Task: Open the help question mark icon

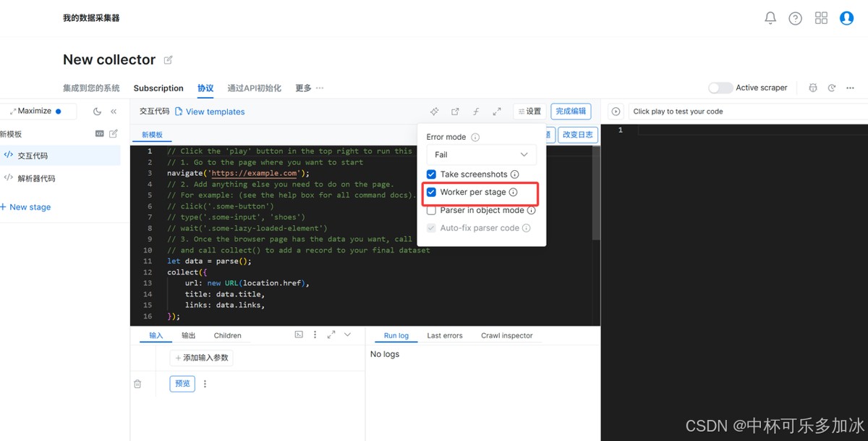Action: point(795,18)
